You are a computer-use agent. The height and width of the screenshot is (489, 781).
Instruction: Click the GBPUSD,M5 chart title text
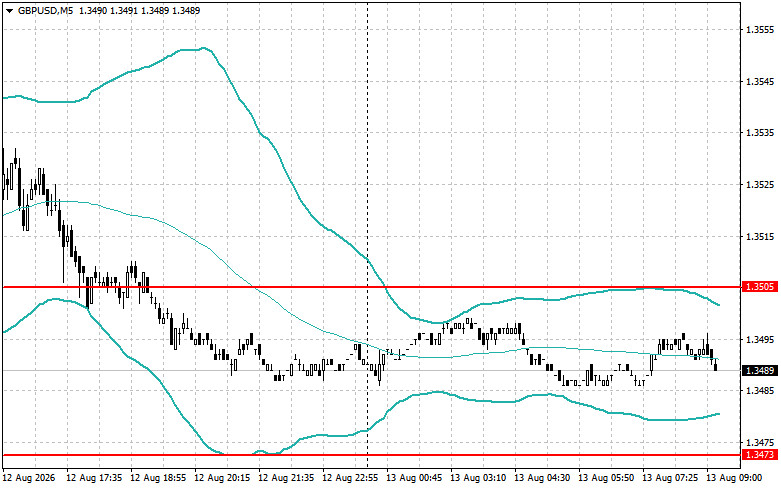(43, 10)
